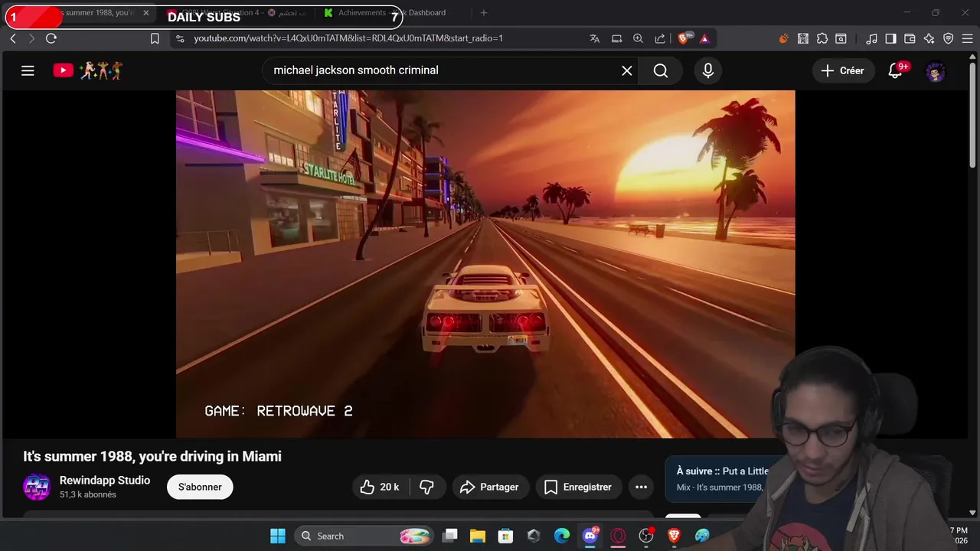This screenshot has height=551, width=980.
Task: Open the browser main menu
Action: (966, 38)
